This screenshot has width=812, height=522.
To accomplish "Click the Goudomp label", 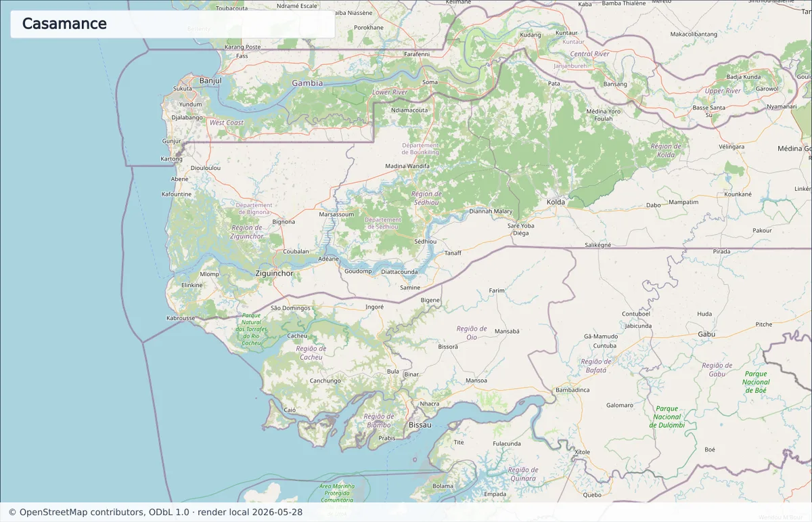I will coord(359,271).
